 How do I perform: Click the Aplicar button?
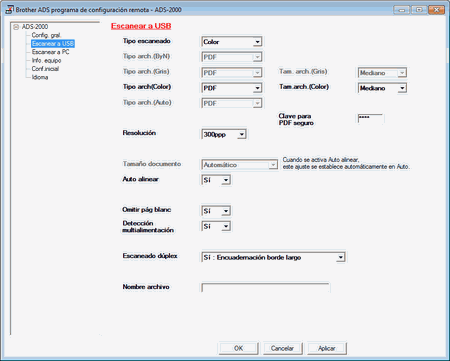click(x=327, y=348)
